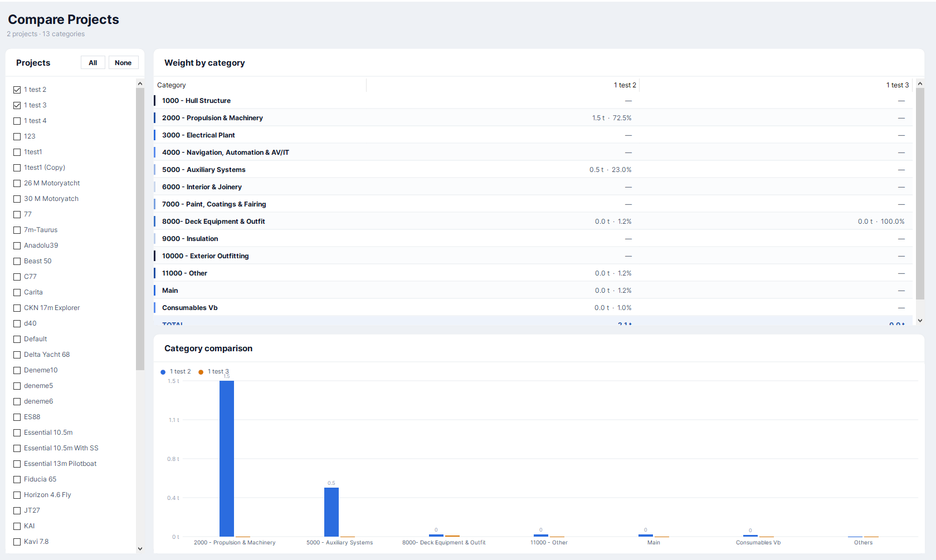This screenshot has width=936, height=560.
Task: Uncheck the 1 test 2 project checkbox
Action: pos(17,90)
